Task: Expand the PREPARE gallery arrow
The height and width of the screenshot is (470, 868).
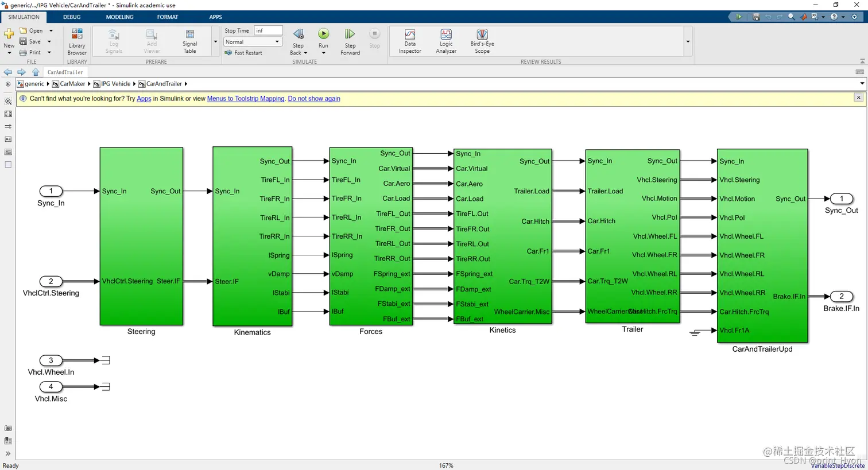Action: coord(215,41)
